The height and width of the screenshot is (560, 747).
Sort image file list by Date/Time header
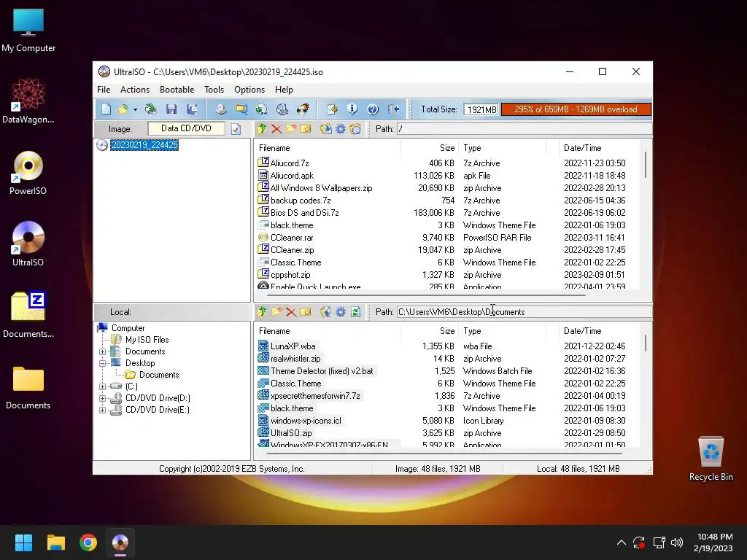coord(598,148)
